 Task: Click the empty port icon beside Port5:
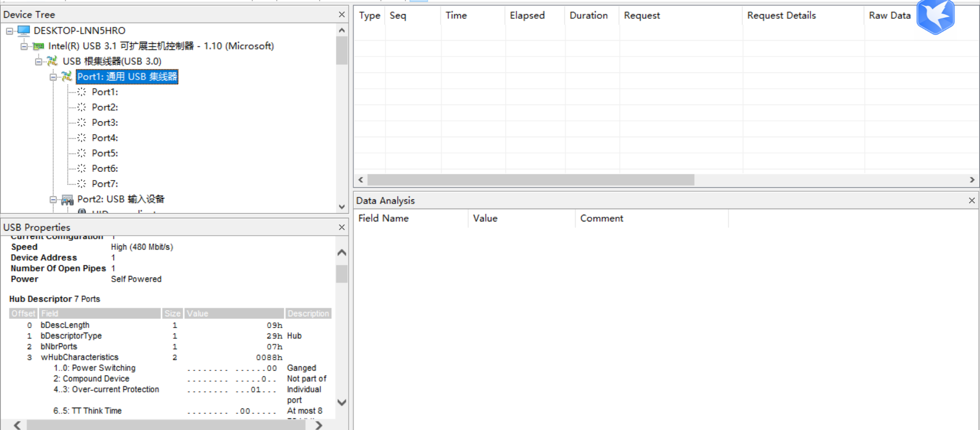(x=82, y=153)
